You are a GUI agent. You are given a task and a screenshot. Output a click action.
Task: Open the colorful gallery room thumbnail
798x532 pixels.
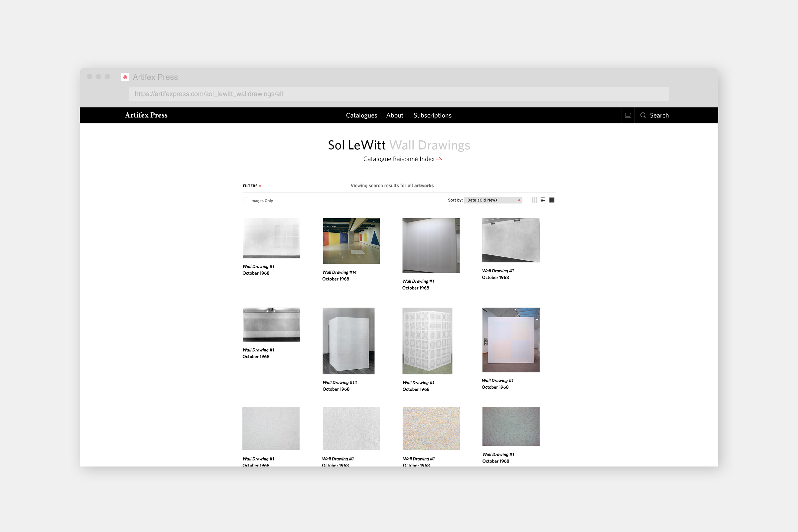pyautogui.click(x=351, y=241)
